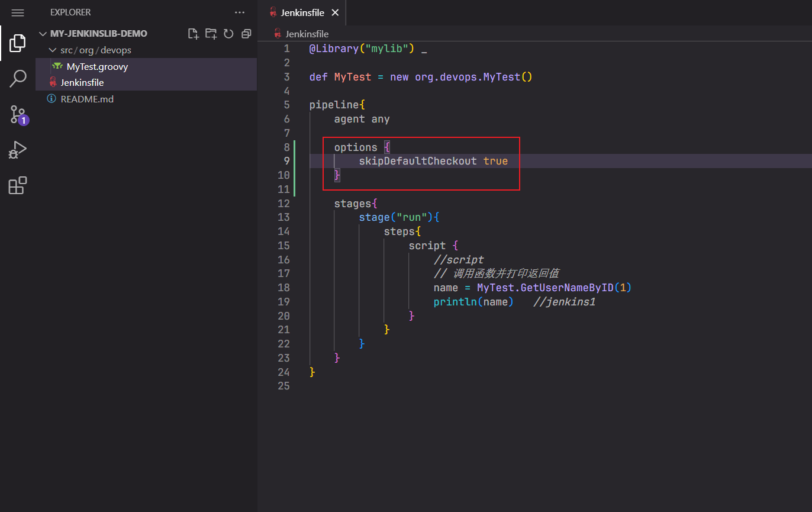Open the Extensions view
Viewport: 812px width, 512px height.
(x=18, y=185)
